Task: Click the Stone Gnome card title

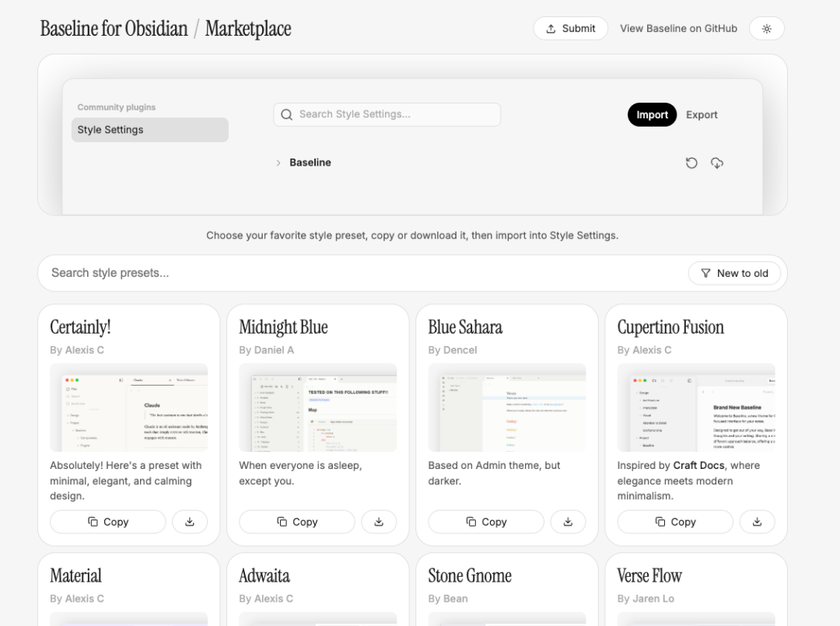Action: tap(470, 575)
